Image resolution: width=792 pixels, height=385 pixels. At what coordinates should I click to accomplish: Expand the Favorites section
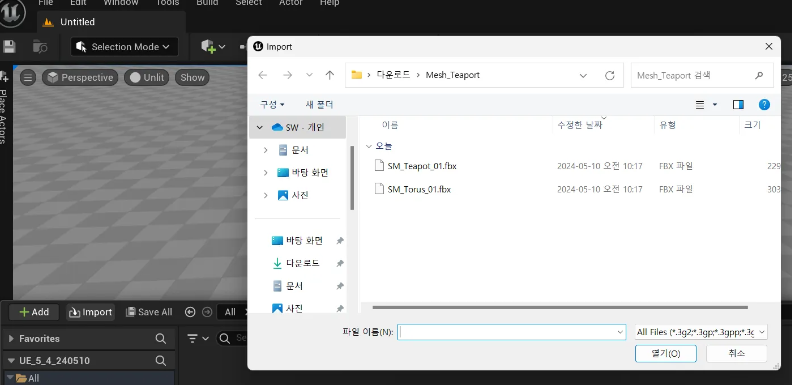pos(11,339)
